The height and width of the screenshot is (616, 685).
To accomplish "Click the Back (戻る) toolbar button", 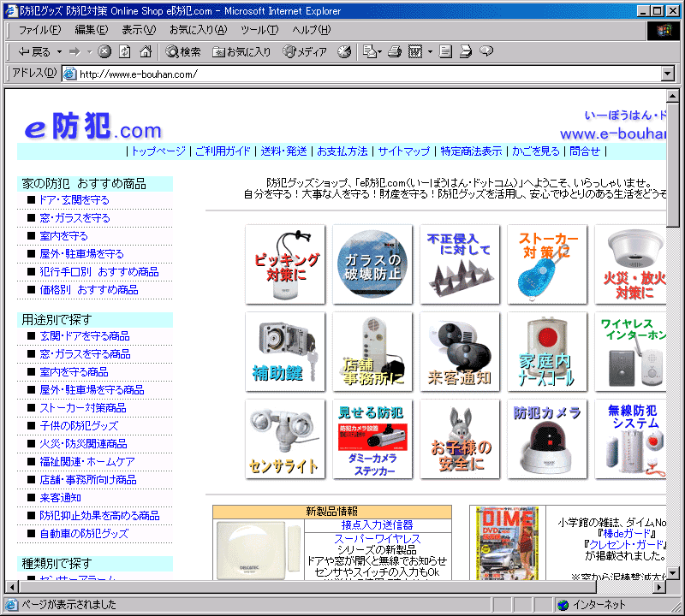I will point(34,52).
